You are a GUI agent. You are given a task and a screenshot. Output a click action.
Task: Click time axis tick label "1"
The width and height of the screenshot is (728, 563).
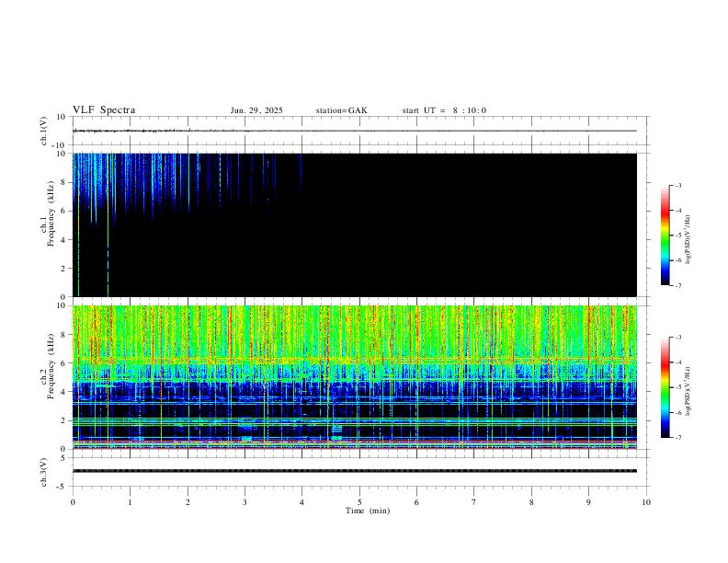(130, 502)
